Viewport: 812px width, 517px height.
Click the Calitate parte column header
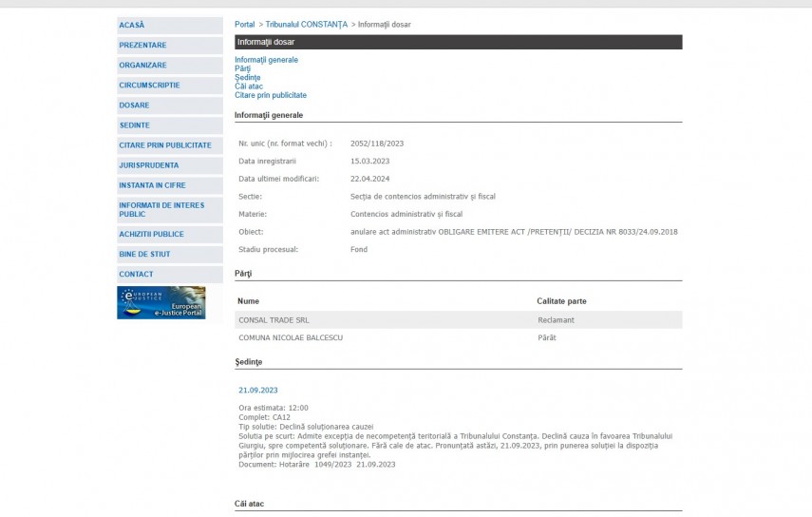tap(561, 301)
